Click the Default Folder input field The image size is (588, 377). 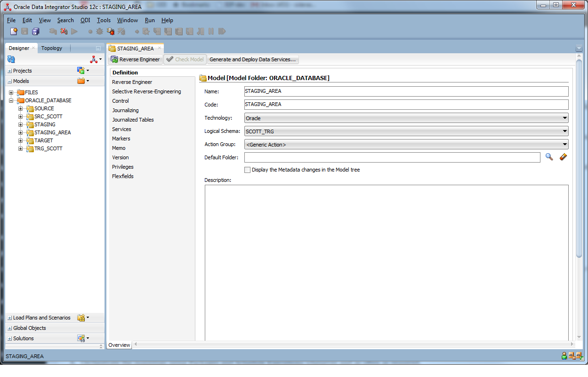(392, 157)
